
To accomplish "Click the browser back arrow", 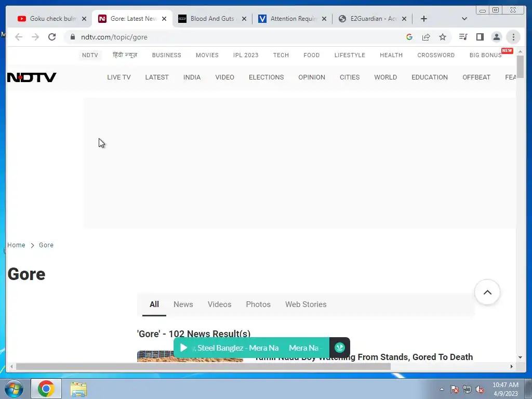I will [x=19, y=37].
